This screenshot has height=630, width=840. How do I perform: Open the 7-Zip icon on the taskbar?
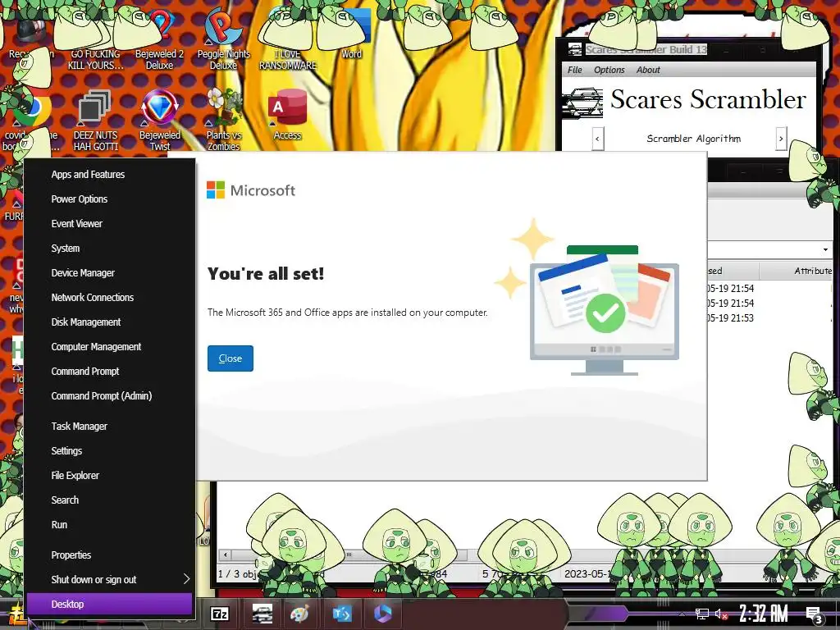point(220,614)
